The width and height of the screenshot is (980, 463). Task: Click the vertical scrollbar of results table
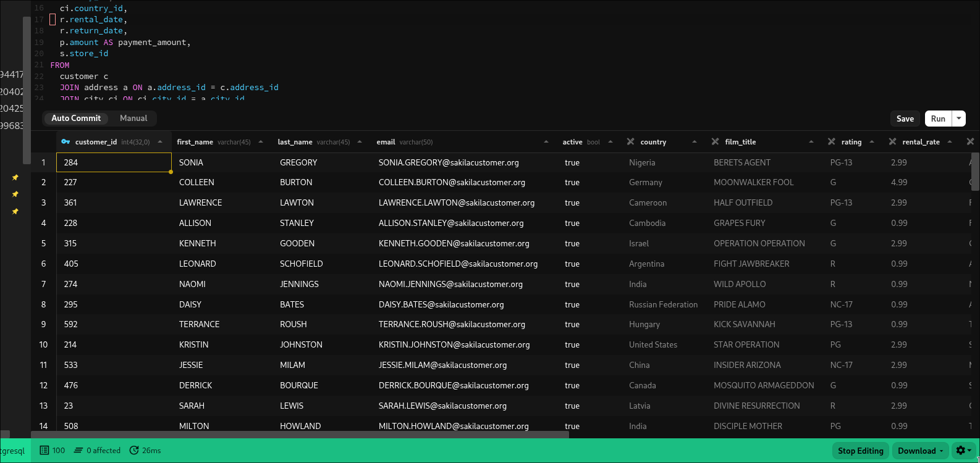pyautogui.click(x=976, y=173)
